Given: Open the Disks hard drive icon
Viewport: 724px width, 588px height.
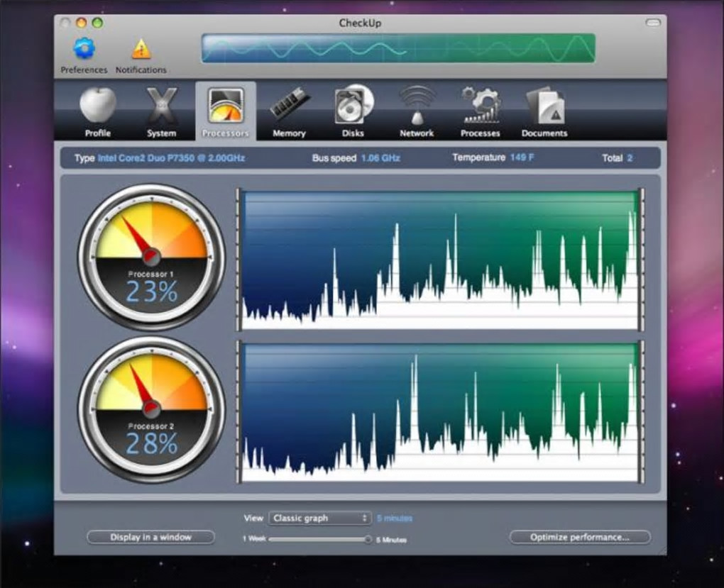Looking at the screenshot, I should tap(353, 106).
